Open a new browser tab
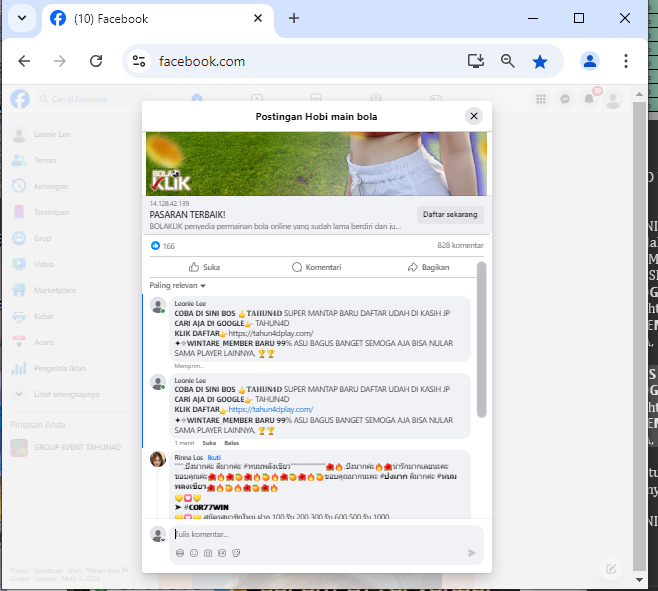Screen dimensions: 658x591 pos(294,18)
